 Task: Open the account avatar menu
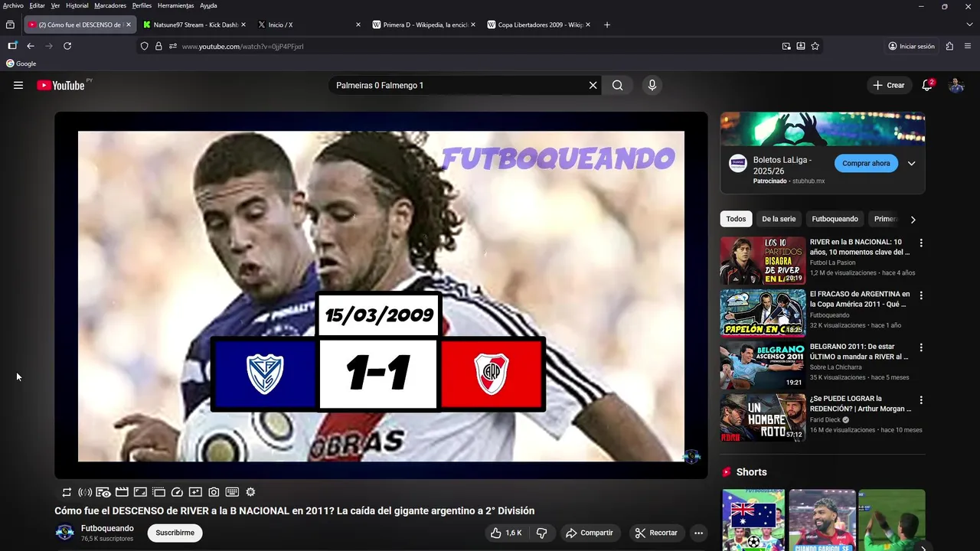[x=956, y=86]
